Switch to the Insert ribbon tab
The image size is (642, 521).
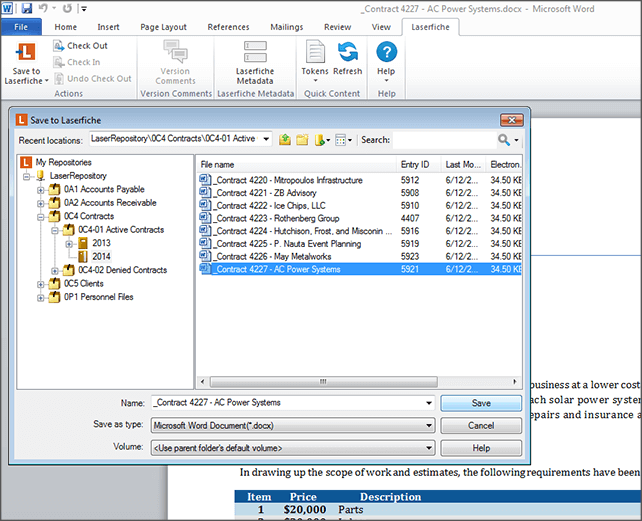point(108,27)
